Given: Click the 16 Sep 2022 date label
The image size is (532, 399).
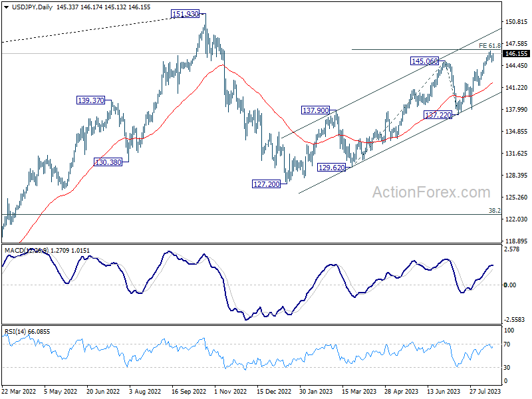Looking at the screenshot, I should [x=189, y=391].
